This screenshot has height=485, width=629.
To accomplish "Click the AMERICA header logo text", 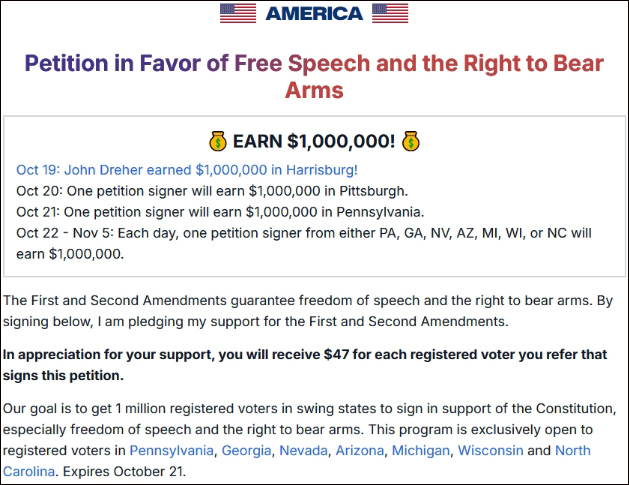I will 314,13.
